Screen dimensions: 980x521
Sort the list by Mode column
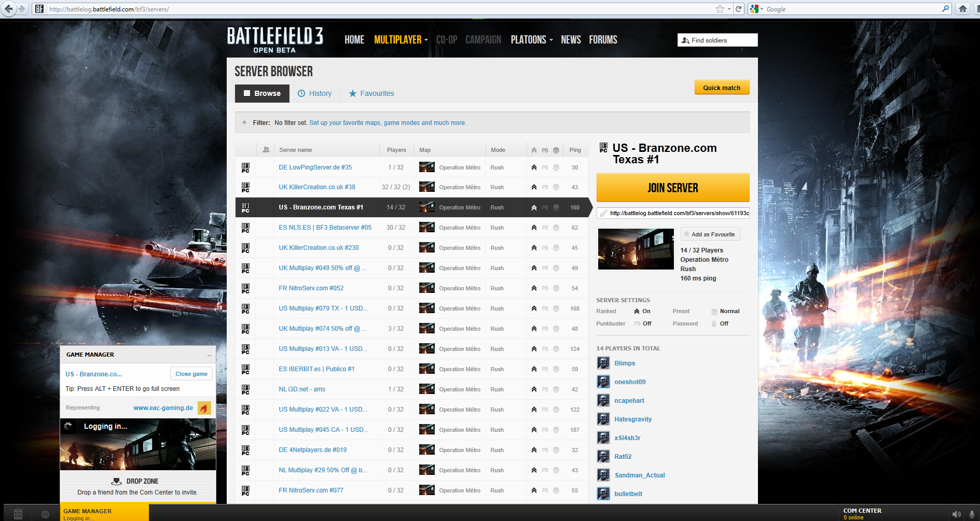pyautogui.click(x=506, y=150)
